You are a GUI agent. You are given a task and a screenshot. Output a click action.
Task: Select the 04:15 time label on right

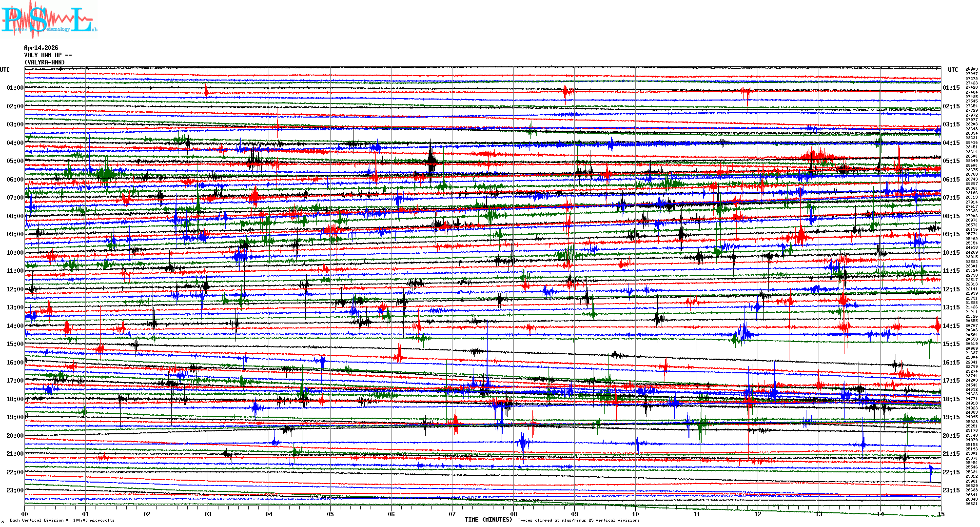951,143
